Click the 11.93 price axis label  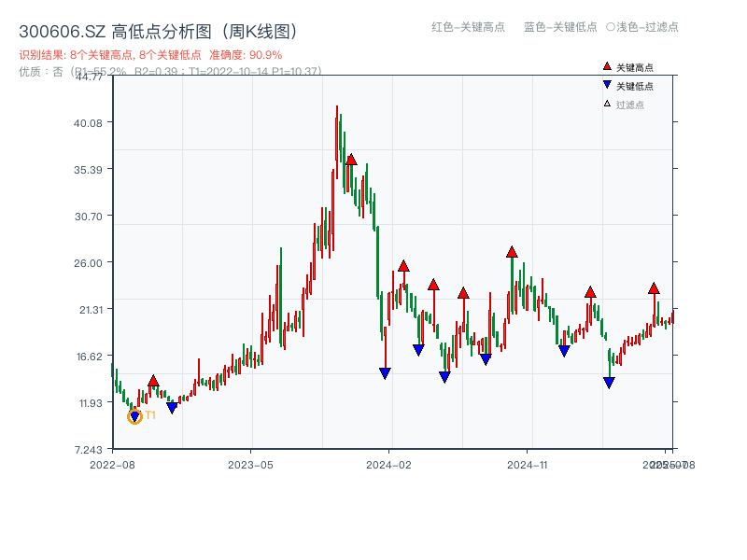click(91, 403)
